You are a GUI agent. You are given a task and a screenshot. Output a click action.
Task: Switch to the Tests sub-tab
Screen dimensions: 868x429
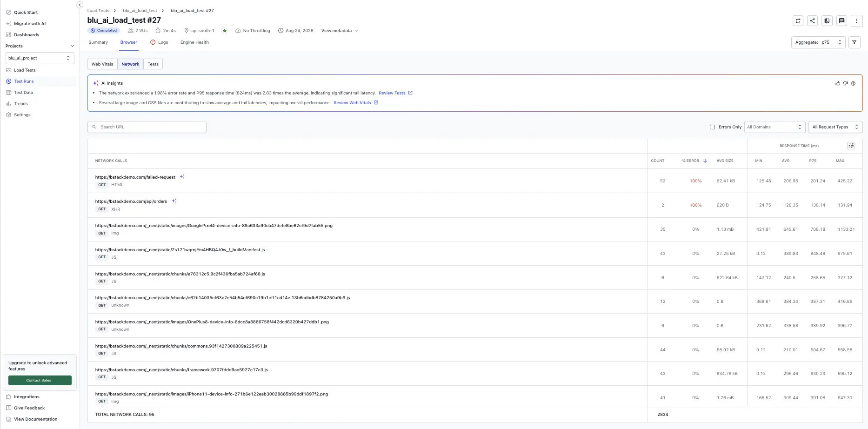click(153, 64)
